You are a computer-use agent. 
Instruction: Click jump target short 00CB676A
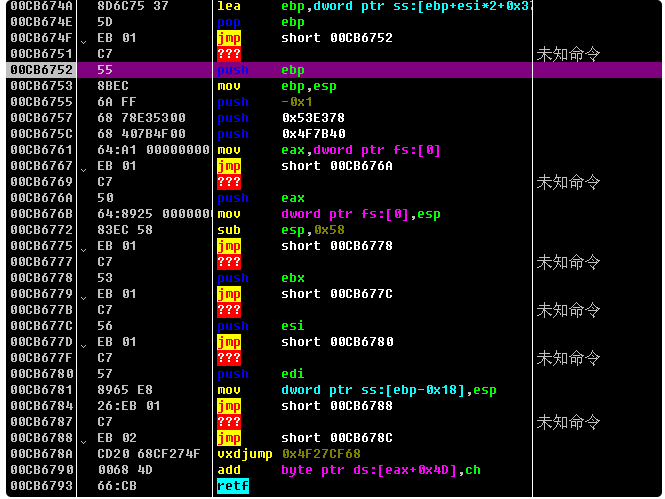pos(337,166)
